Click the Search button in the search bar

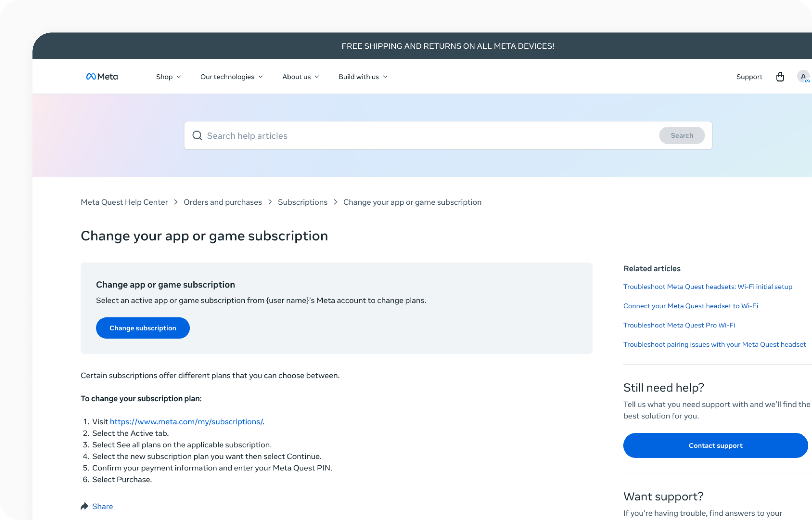682,135
